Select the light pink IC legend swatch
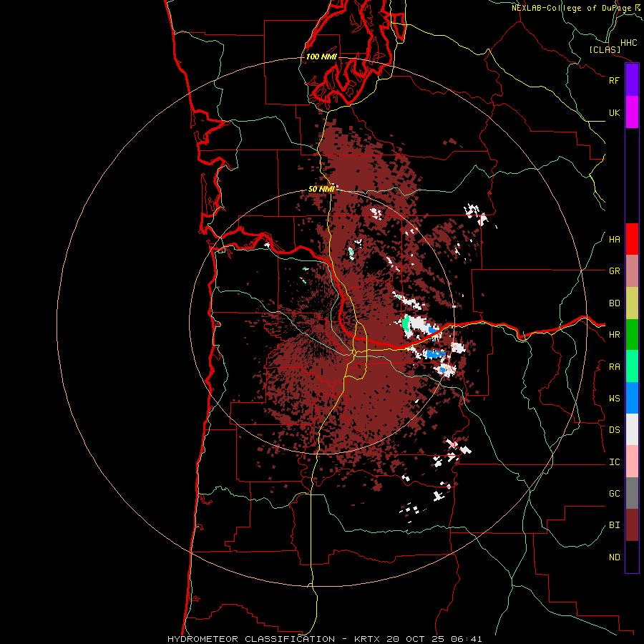 click(x=632, y=462)
